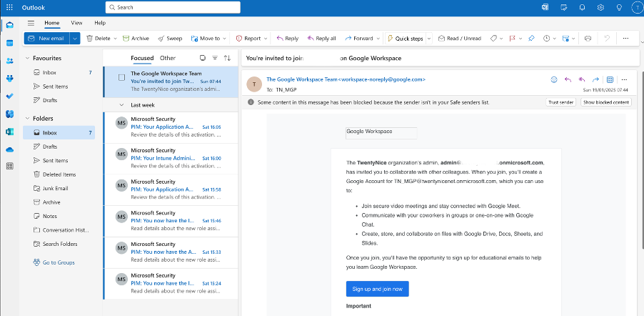Open Groups in the left app rail
644x316 pixels.
[x=9, y=78]
